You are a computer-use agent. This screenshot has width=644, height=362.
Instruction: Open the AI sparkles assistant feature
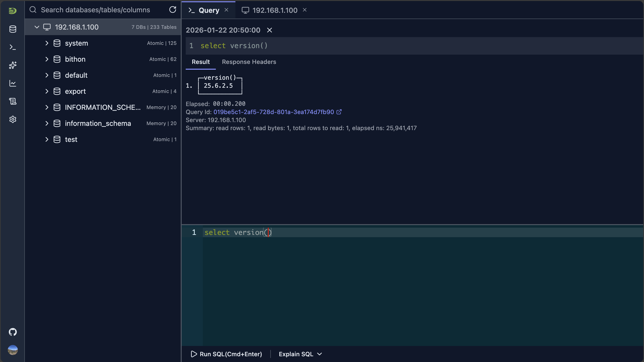pyautogui.click(x=13, y=65)
